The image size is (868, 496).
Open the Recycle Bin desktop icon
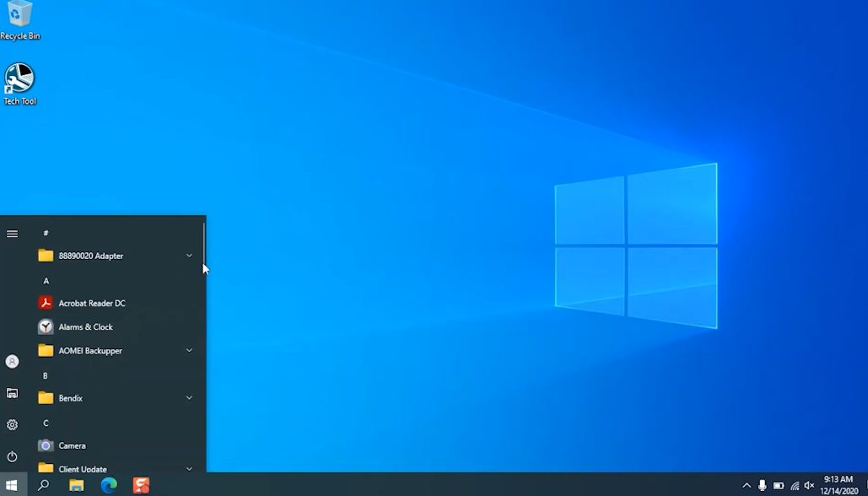click(x=20, y=20)
